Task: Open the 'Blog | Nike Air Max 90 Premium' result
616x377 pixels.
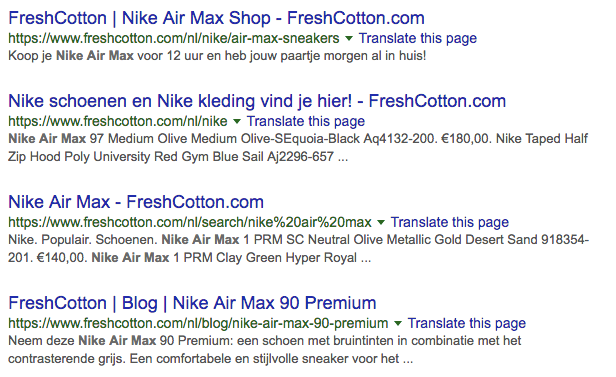Action: tap(192, 303)
